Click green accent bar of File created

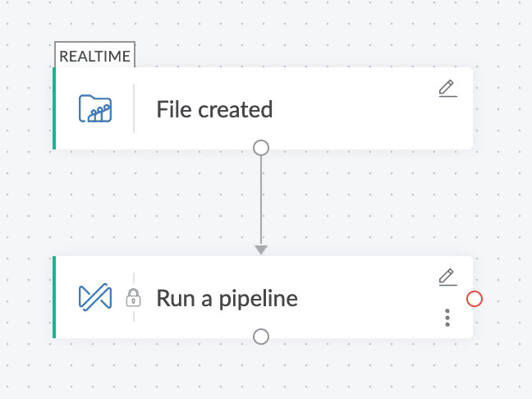pyautogui.click(x=54, y=108)
